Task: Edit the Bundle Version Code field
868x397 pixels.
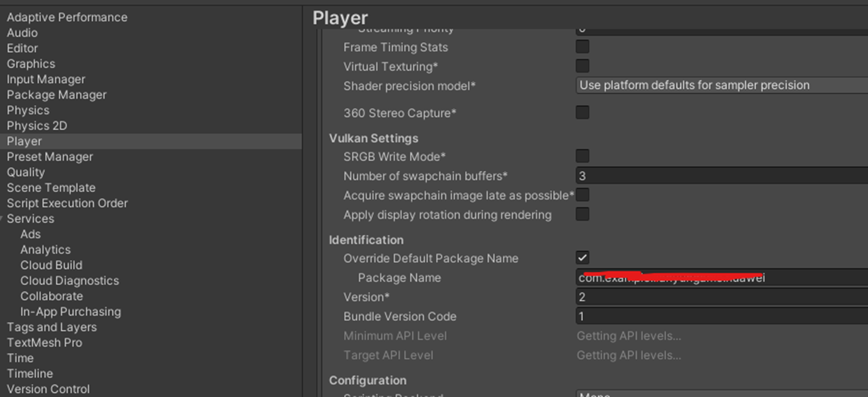Action: [681, 316]
